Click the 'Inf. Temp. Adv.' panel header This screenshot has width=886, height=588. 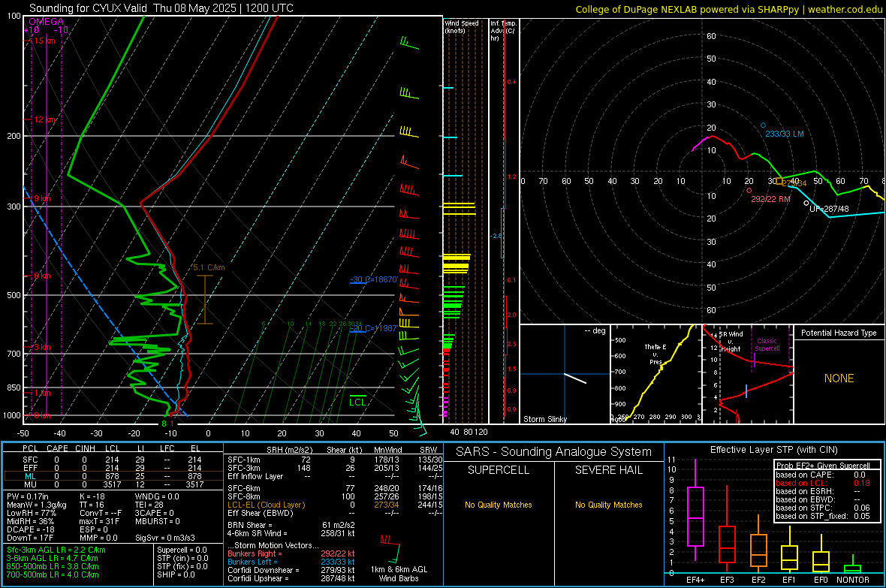click(x=503, y=31)
